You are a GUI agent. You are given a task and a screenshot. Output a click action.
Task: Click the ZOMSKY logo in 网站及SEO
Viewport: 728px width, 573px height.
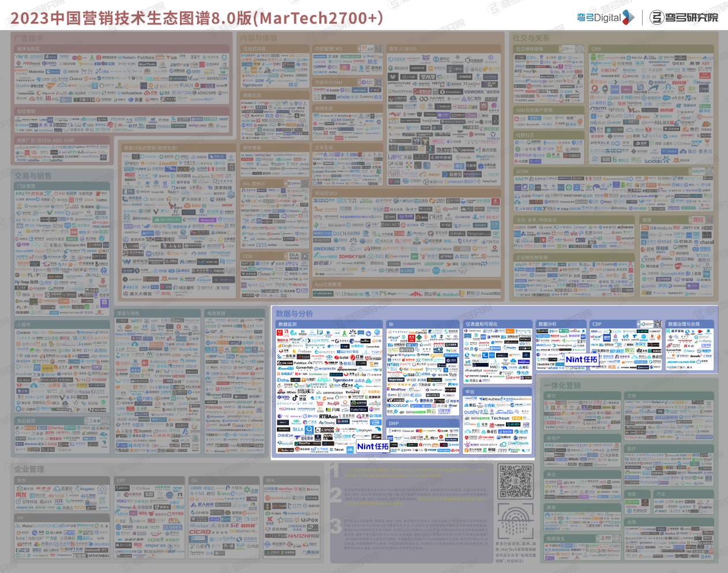352,256
